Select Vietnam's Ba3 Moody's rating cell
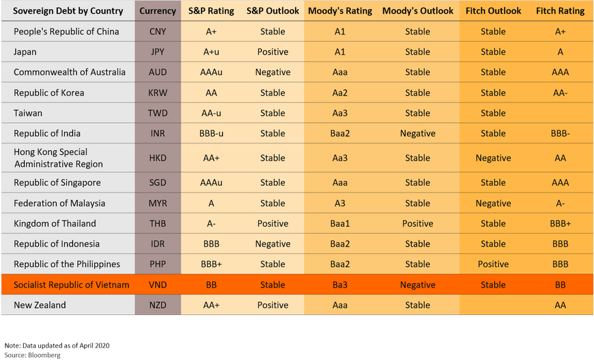 340,285
